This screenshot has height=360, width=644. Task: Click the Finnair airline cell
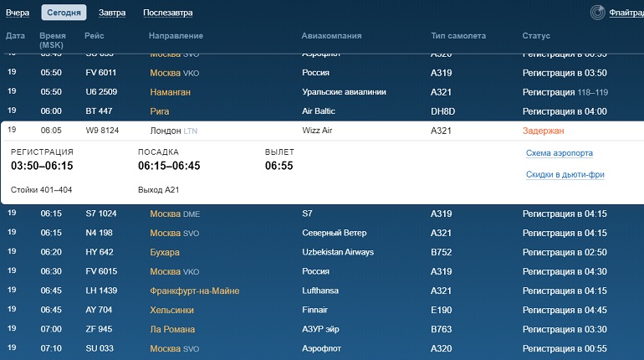point(314,310)
